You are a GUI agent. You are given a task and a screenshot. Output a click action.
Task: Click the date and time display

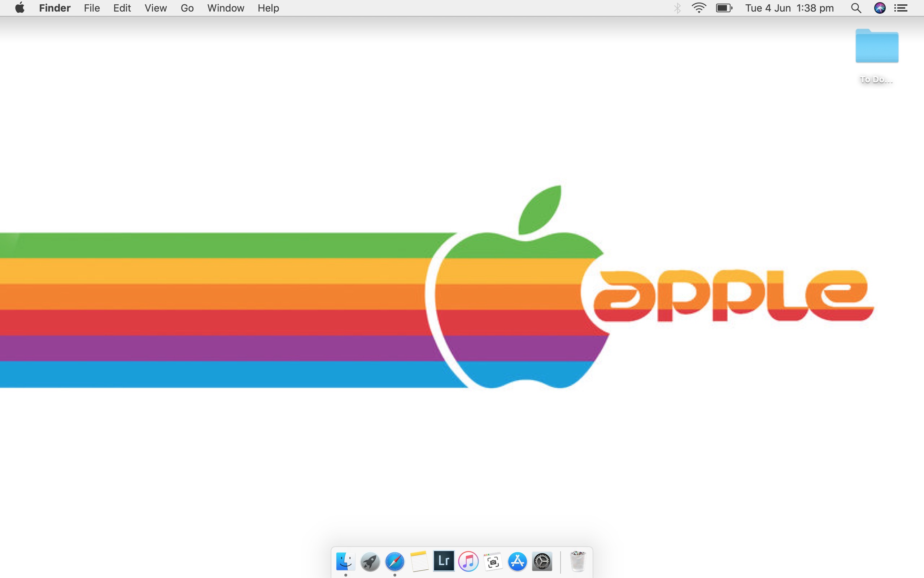pyautogui.click(x=789, y=8)
